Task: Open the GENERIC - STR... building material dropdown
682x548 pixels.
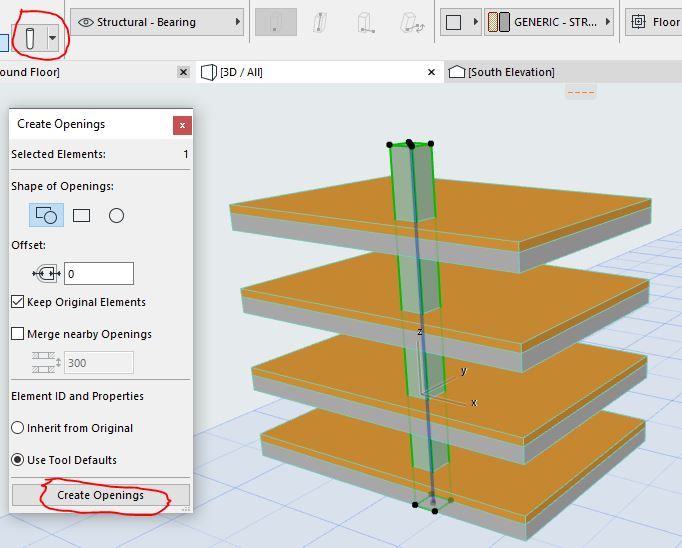Action: click(549, 22)
